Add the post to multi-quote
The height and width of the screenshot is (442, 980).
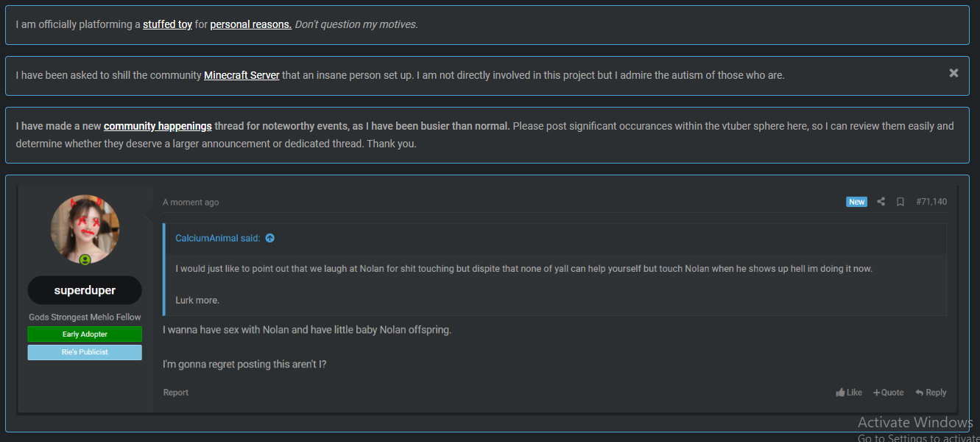(889, 393)
